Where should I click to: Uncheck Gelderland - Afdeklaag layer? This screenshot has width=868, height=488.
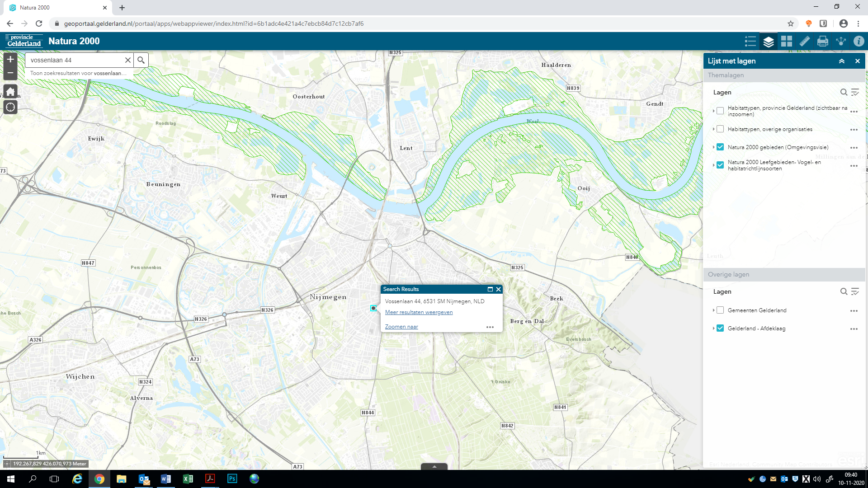(720, 328)
